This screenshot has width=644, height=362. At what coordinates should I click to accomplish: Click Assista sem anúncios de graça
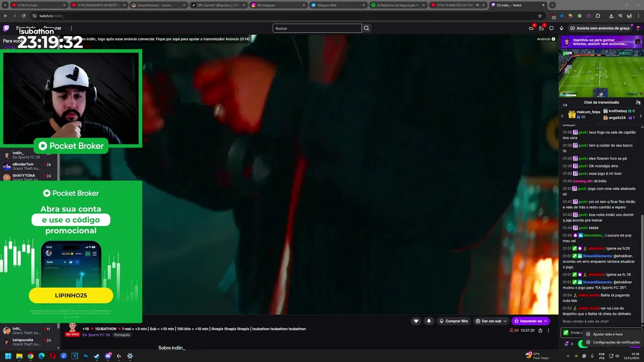600,28
